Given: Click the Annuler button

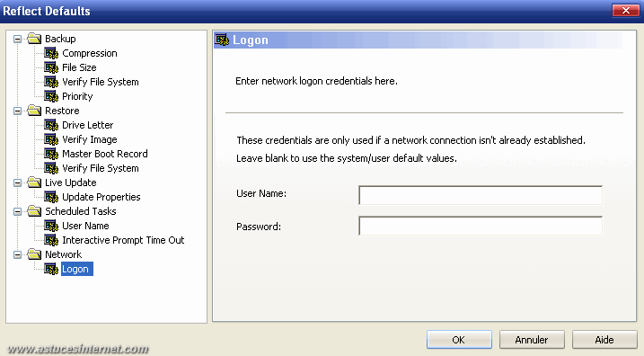Looking at the screenshot, I should click(x=532, y=340).
